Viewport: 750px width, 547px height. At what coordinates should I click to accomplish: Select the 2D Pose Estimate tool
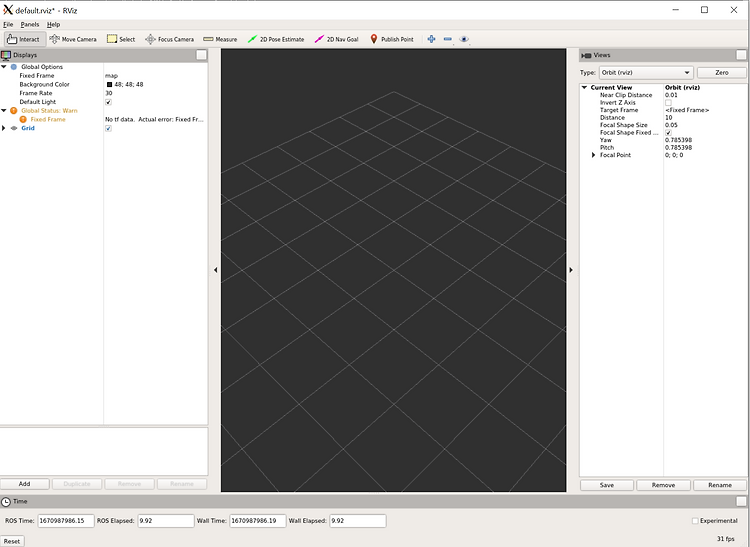[x=276, y=39]
